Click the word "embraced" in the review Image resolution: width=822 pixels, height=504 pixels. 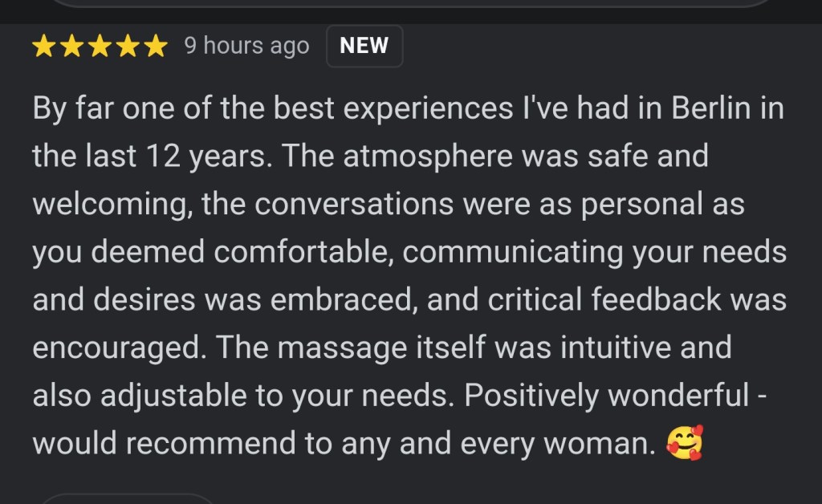(x=339, y=299)
